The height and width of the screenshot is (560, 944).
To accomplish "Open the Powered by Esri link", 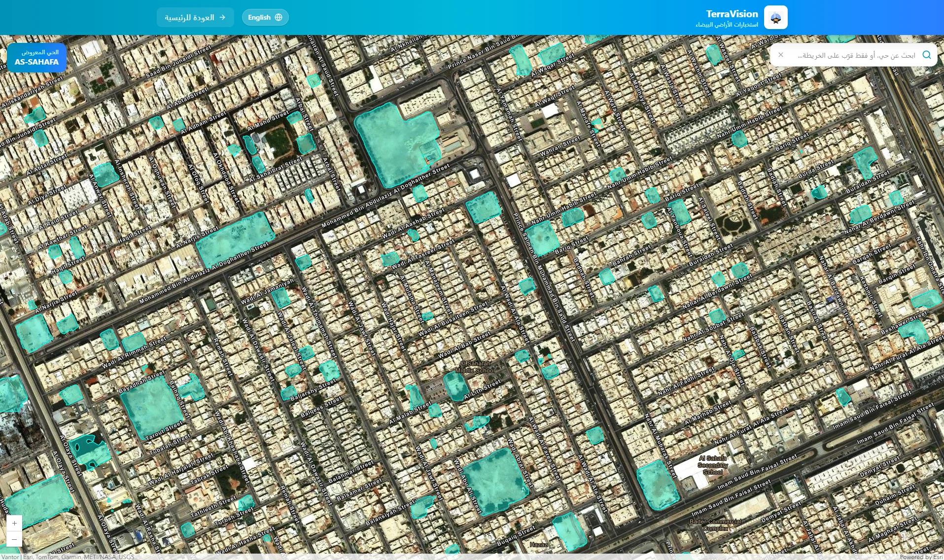I will coord(921,557).
